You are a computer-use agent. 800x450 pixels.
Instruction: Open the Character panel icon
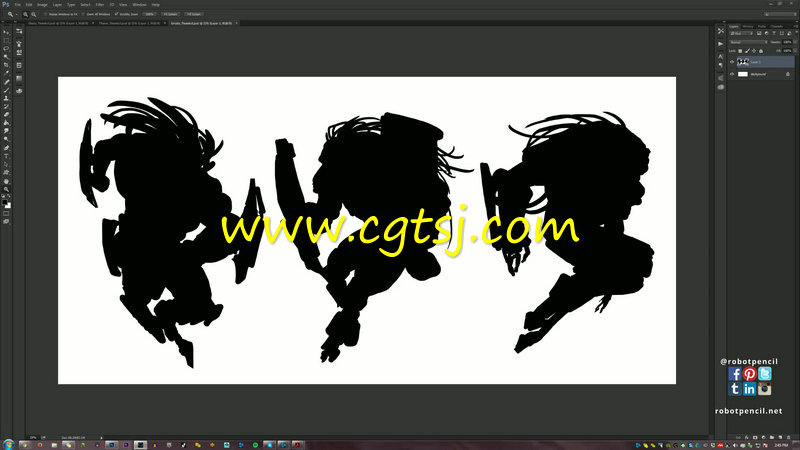720,57
